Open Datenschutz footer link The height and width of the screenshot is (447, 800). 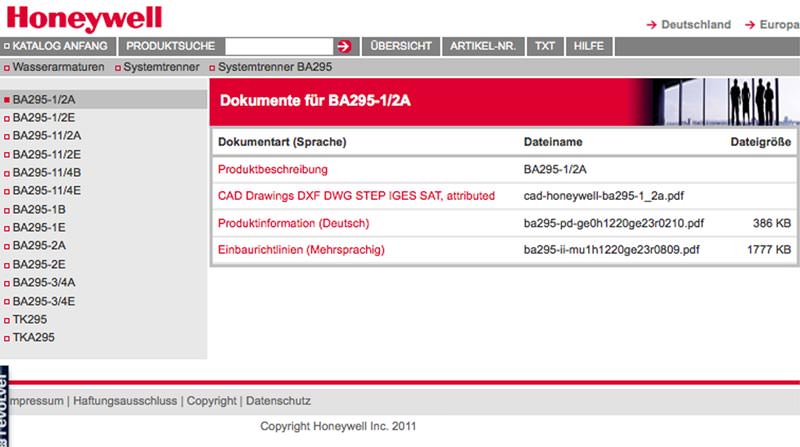(x=278, y=401)
